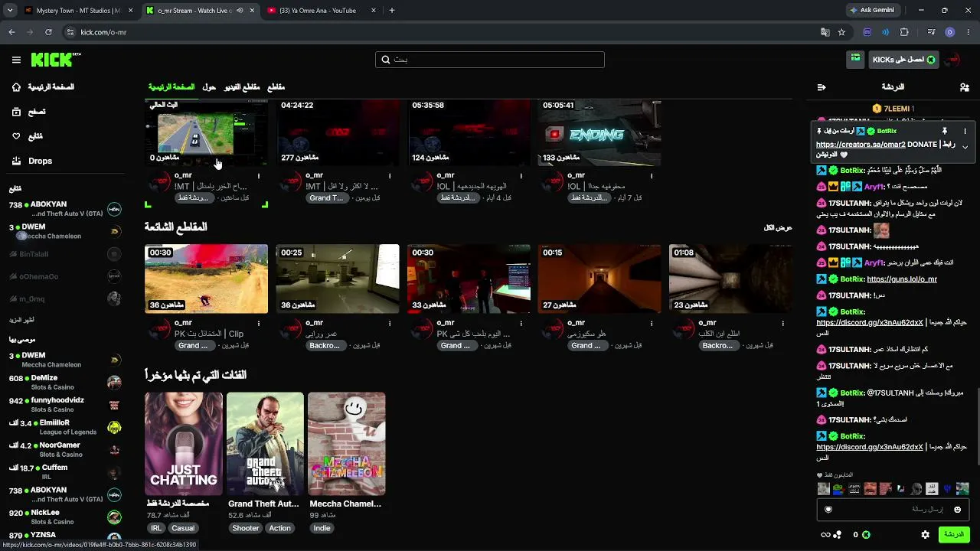
Task: Open the tab search dropdown in Chrome
Action: tap(10, 11)
